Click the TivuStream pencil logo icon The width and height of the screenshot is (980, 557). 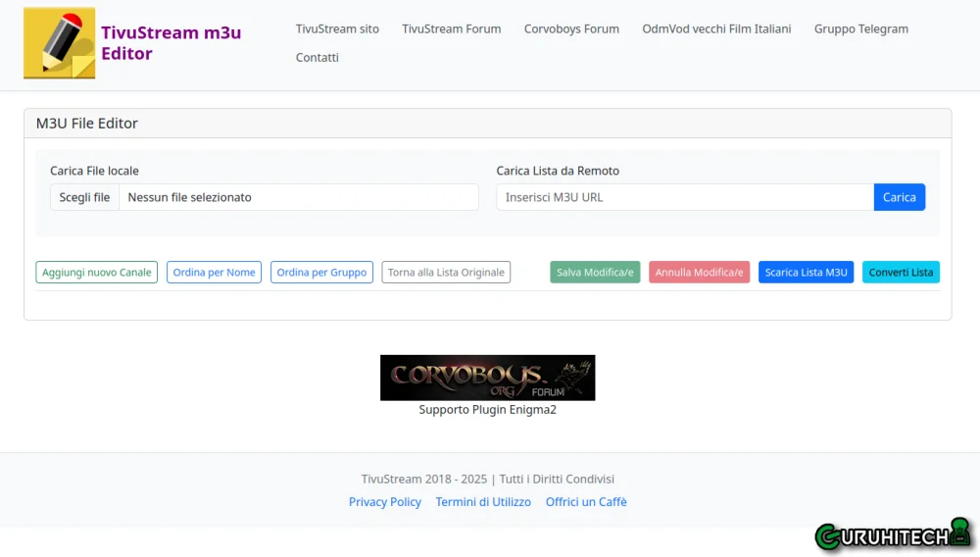click(60, 43)
